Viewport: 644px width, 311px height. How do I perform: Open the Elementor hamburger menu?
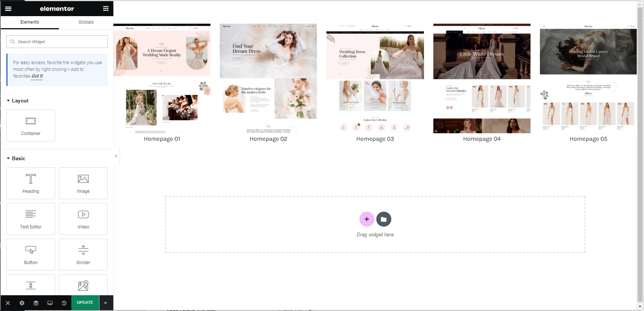(8, 9)
